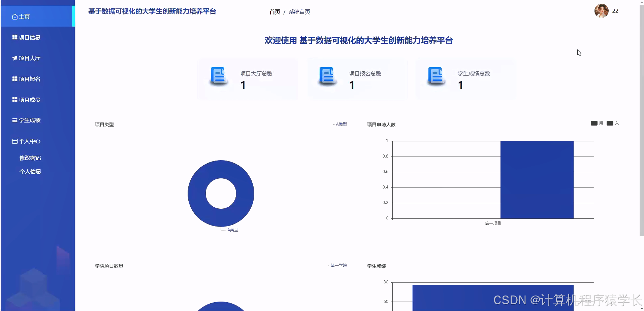Viewport: 644px width, 311px height.
Task: Toggle the 男 legend in 项目申请人数 chart
Action: tap(597, 123)
